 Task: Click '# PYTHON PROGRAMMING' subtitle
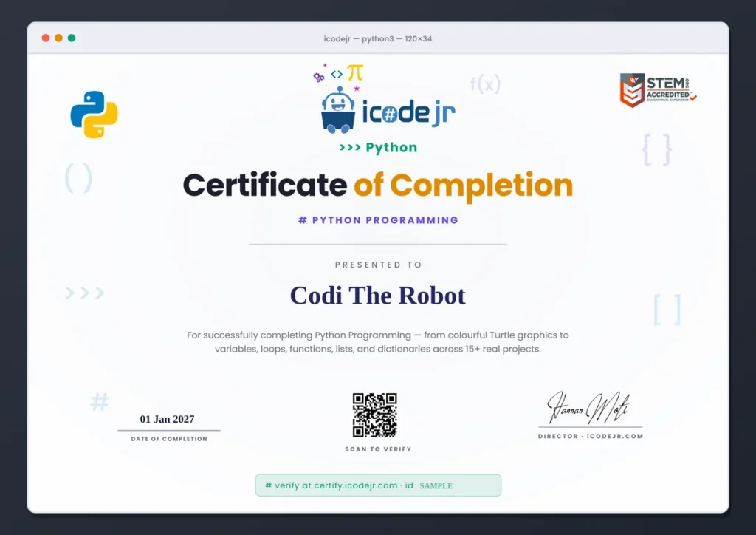tap(378, 220)
